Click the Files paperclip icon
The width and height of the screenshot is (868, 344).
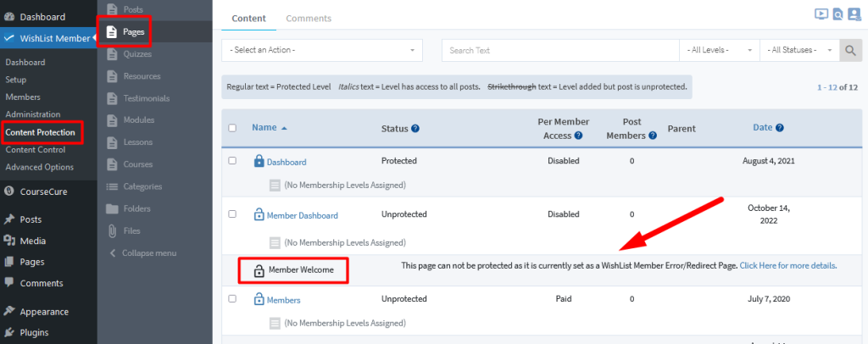tap(113, 230)
